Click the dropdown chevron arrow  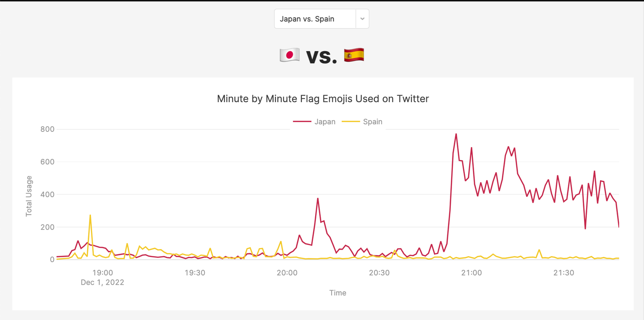click(362, 19)
